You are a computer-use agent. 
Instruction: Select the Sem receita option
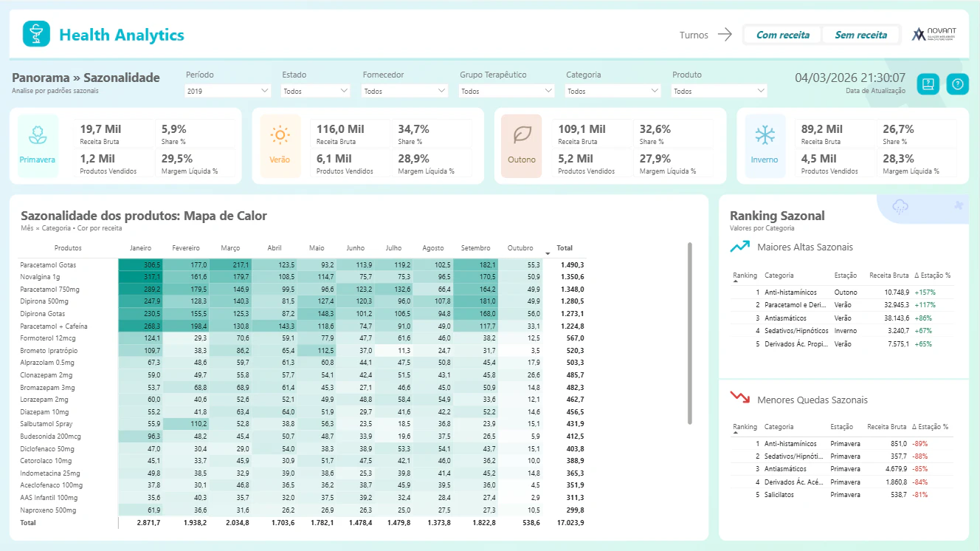tap(860, 35)
